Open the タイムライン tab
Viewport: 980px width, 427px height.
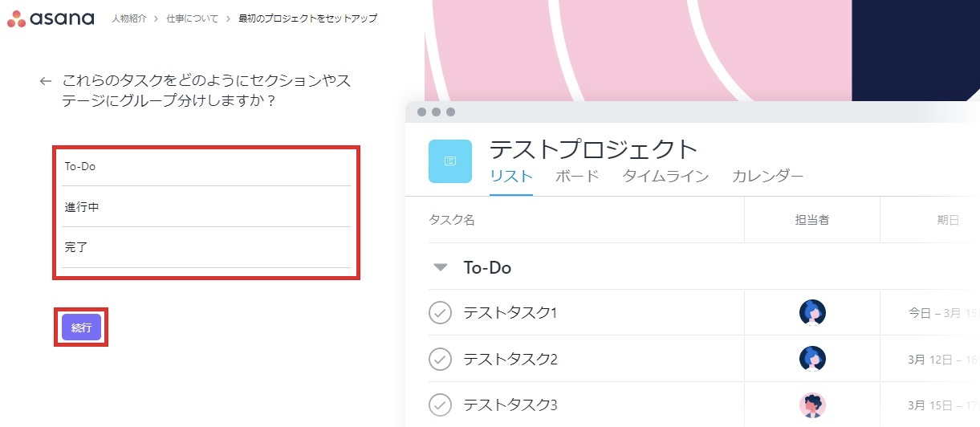665,177
